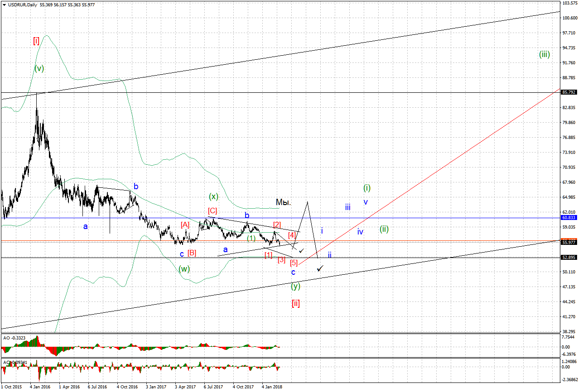Click the 7.7544 AO scale value
578x392 pixels.
[x=569, y=337]
